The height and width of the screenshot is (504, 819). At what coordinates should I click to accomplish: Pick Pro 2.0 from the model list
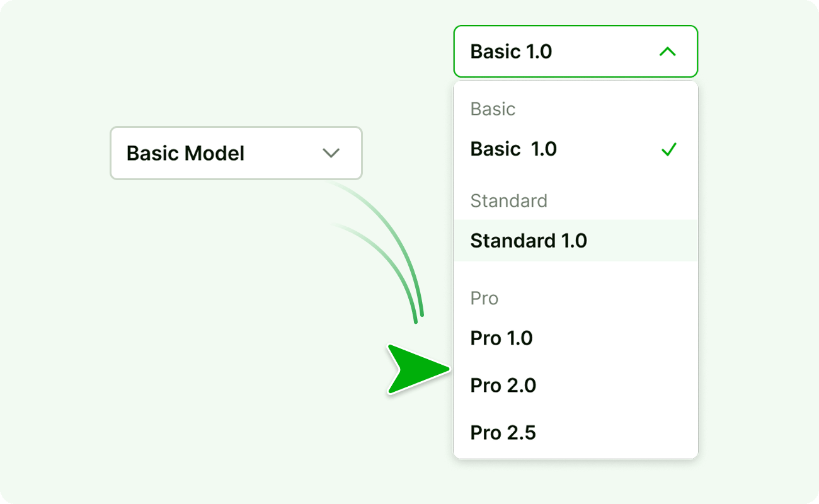click(x=503, y=386)
